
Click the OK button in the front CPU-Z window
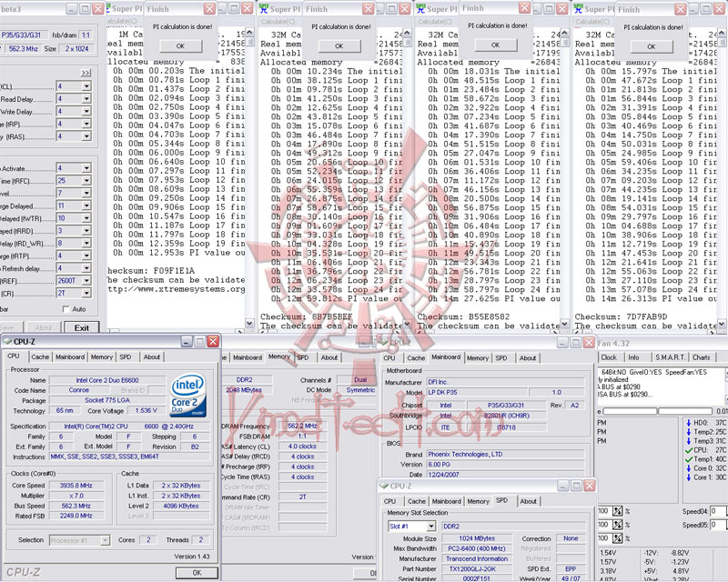tap(197, 573)
